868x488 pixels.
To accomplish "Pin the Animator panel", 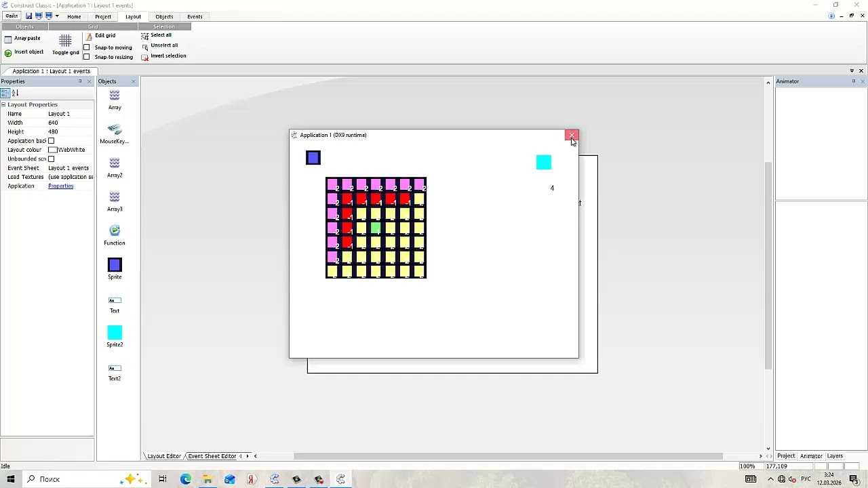I will coord(854,81).
